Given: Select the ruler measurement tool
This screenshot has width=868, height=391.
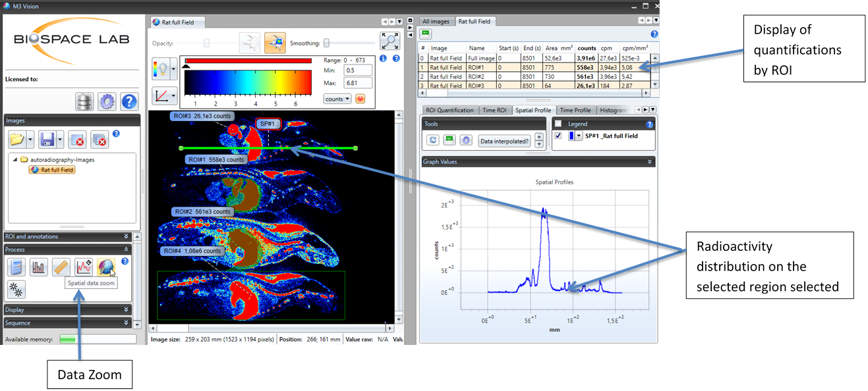Looking at the screenshot, I should point(61,267).
